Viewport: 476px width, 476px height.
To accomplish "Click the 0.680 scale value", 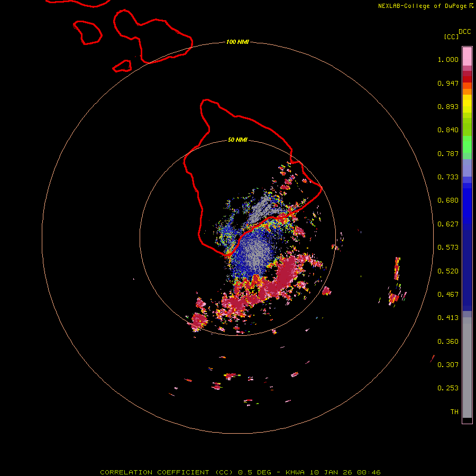I will [448, 200].
